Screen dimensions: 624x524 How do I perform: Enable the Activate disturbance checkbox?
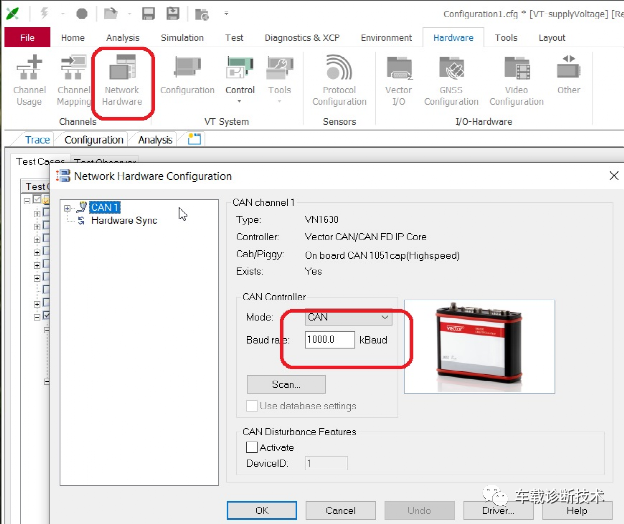coord(252,448)
